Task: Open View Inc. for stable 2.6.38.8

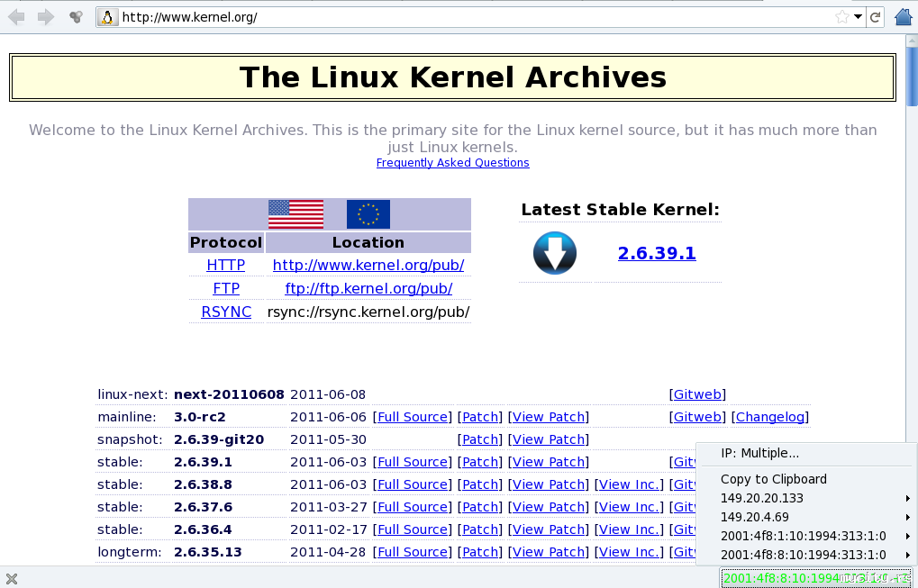Action: click(x=629, y=484)
